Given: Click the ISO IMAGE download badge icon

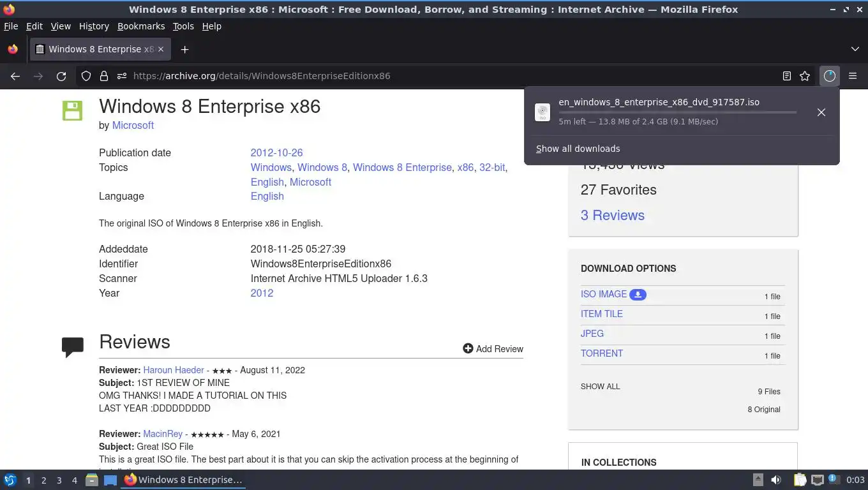Looking at the screenshot, I should pos(638,294).
